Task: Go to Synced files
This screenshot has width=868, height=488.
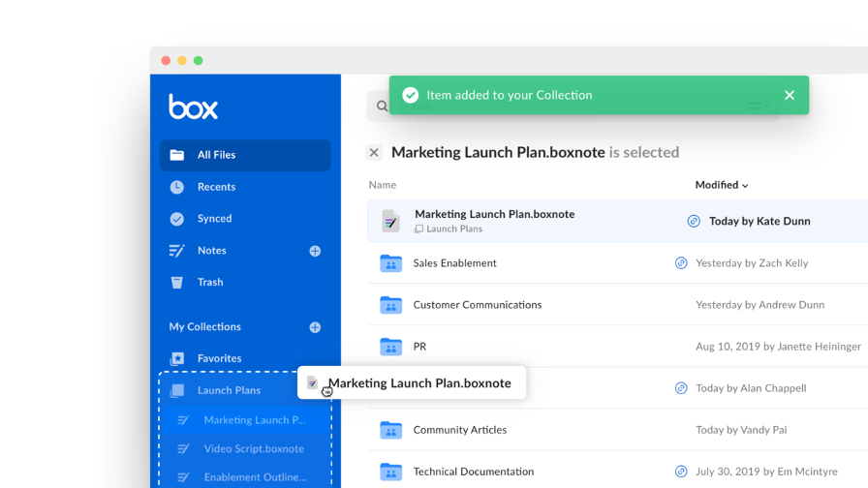Action: pos(215,218)
